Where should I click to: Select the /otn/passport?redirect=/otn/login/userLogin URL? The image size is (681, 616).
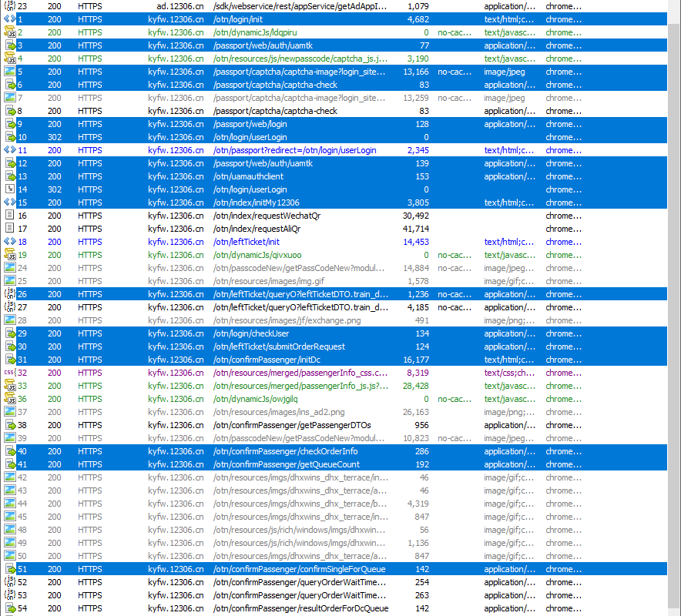point(294,150)
